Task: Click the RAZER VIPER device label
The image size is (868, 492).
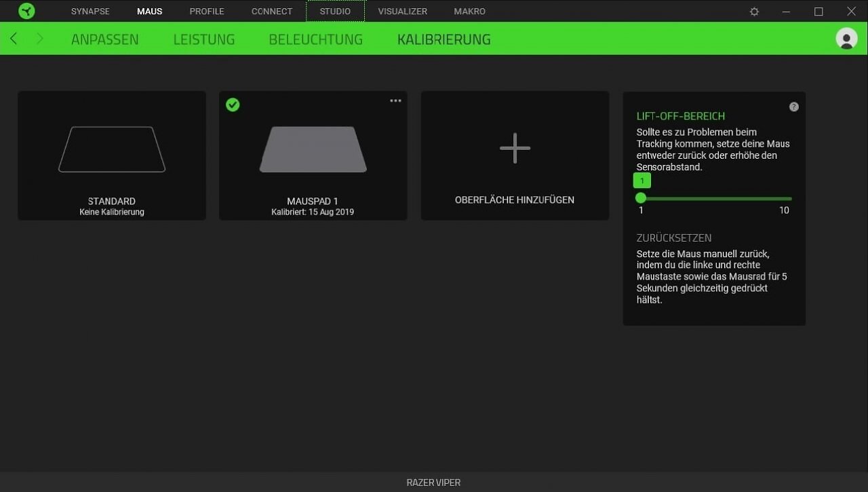Action: 433,482
